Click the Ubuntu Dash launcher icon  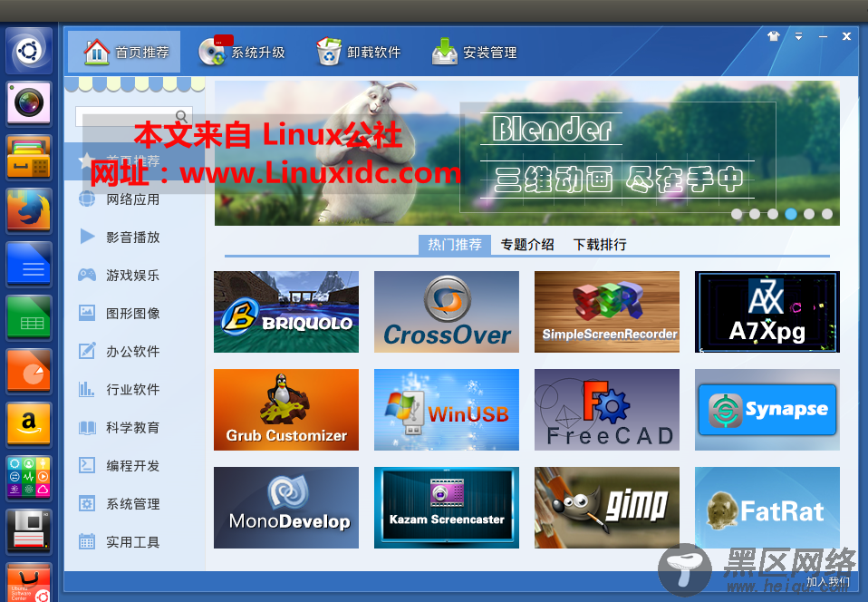[29, 51]
